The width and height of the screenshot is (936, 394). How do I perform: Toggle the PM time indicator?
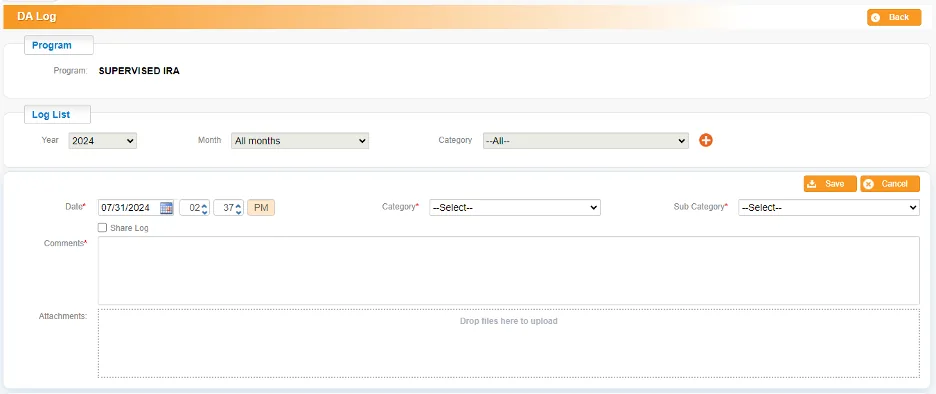[261, 208]
